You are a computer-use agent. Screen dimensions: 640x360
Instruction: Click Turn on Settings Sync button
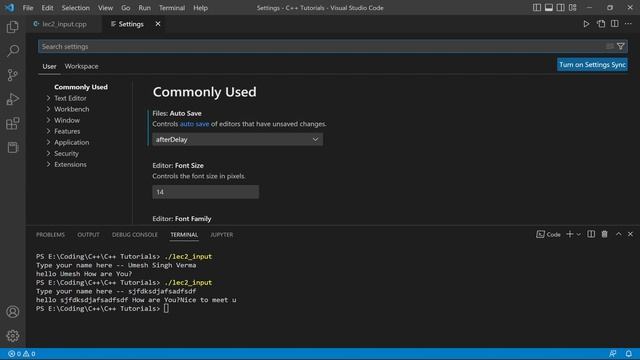(x=592, y=64)
